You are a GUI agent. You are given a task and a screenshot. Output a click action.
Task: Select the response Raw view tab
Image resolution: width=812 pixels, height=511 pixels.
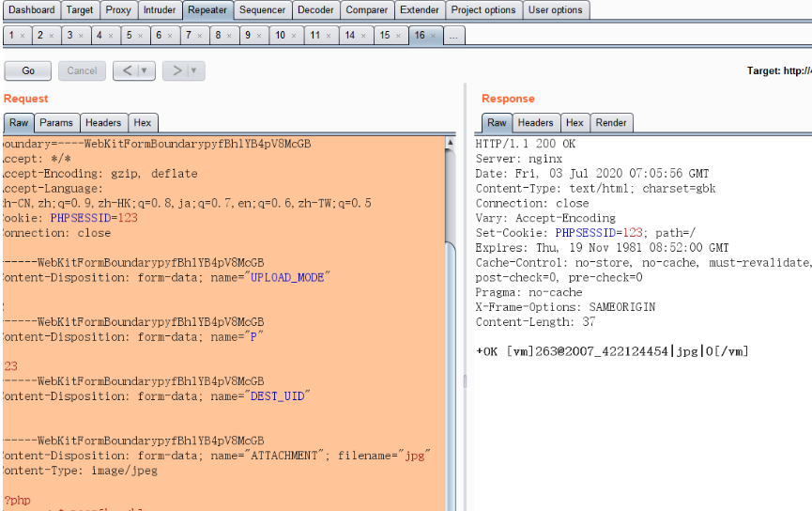pos(497,123)
